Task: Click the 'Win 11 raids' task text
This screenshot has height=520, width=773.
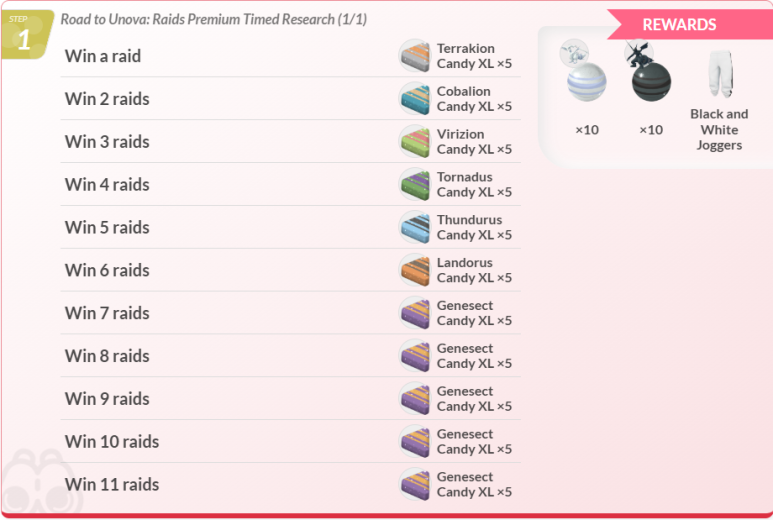Action: 112,485
